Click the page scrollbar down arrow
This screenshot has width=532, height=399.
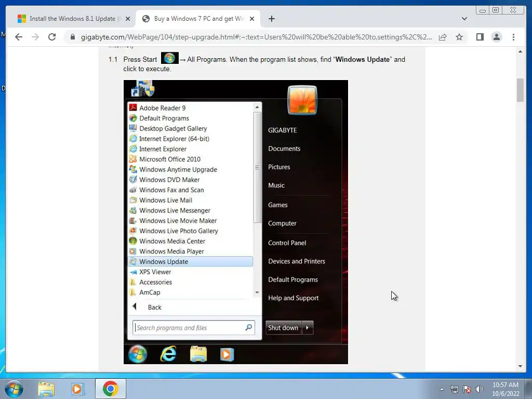(x=520, y=366)
